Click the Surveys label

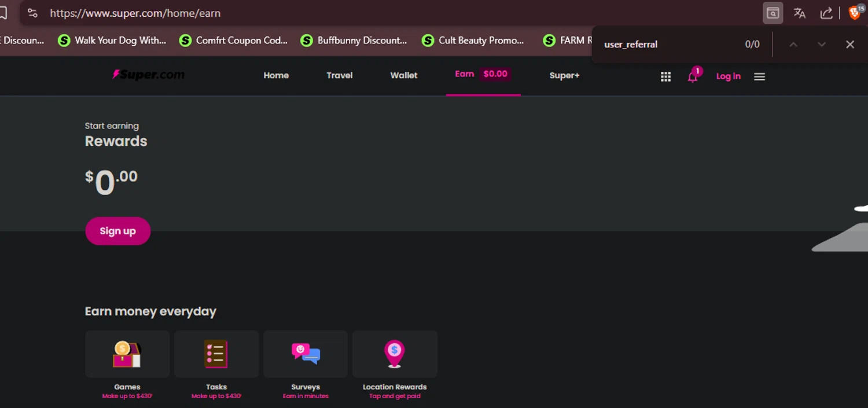pos(306,387)
